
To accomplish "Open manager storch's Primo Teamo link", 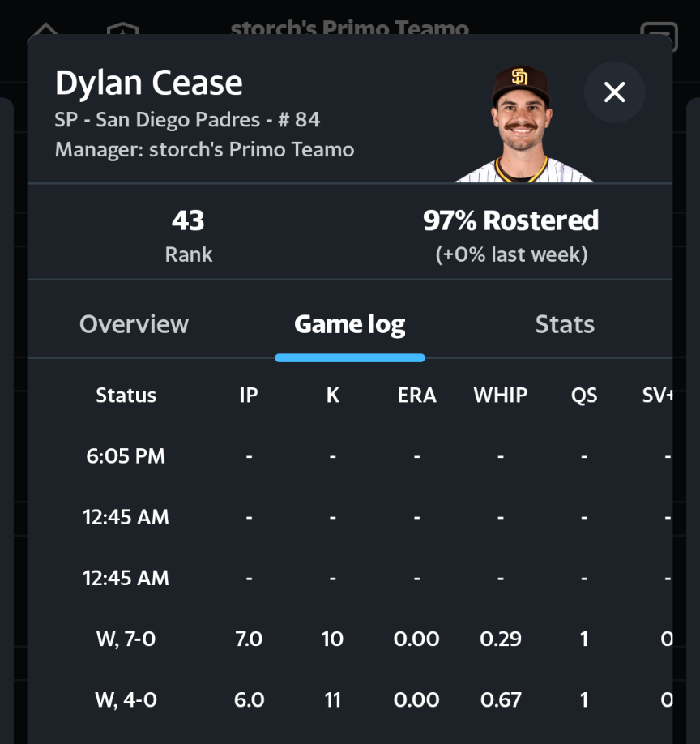I will click(x=204, y=150).
